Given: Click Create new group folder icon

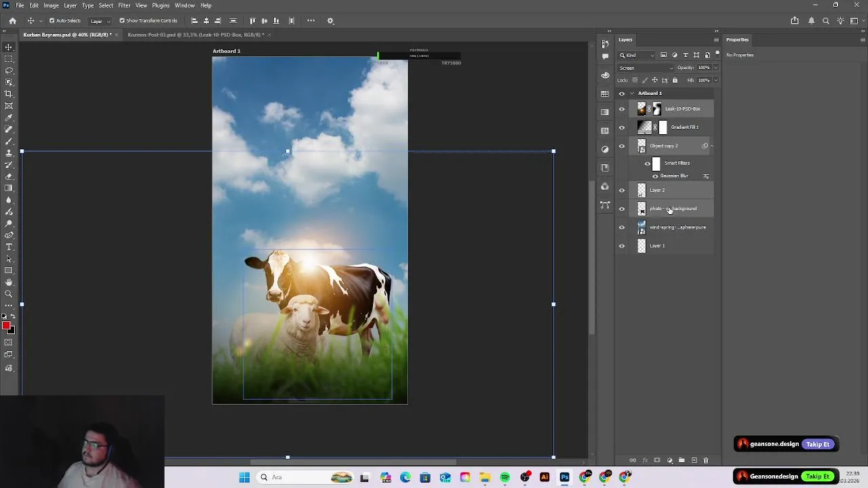Looking at the screenshot, I should point(682,460).
